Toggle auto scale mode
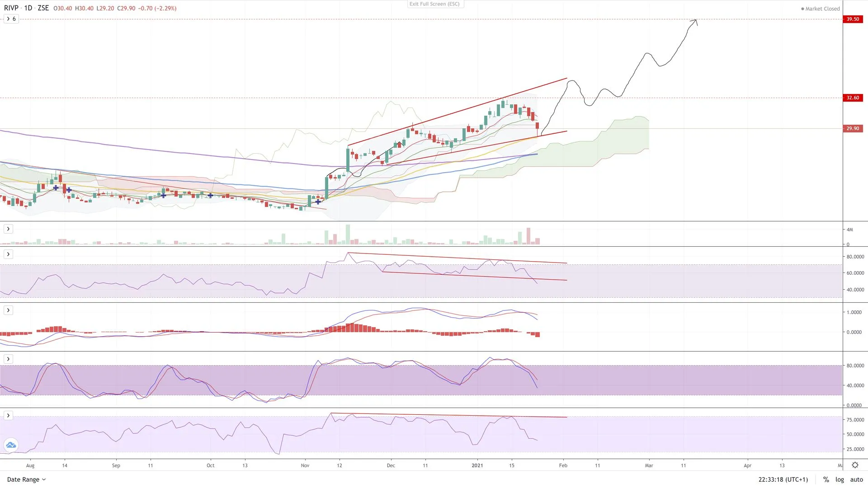868x488 pixels. pos(856,479)
